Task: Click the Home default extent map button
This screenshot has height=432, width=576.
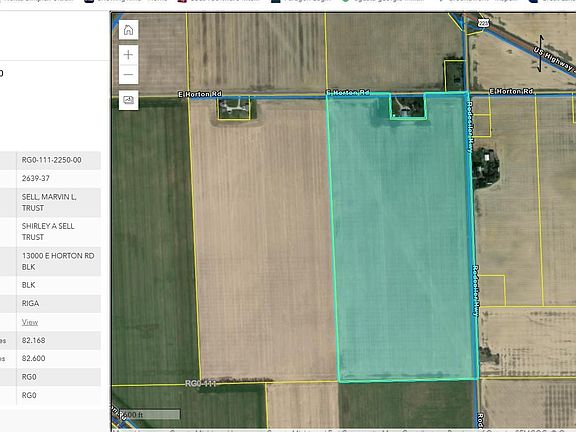Action: click(x=128, y=30)
